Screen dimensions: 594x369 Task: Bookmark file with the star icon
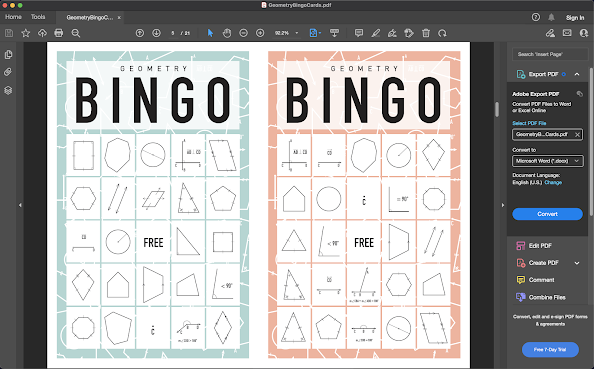pyautogui.click(x=25, y=33)
